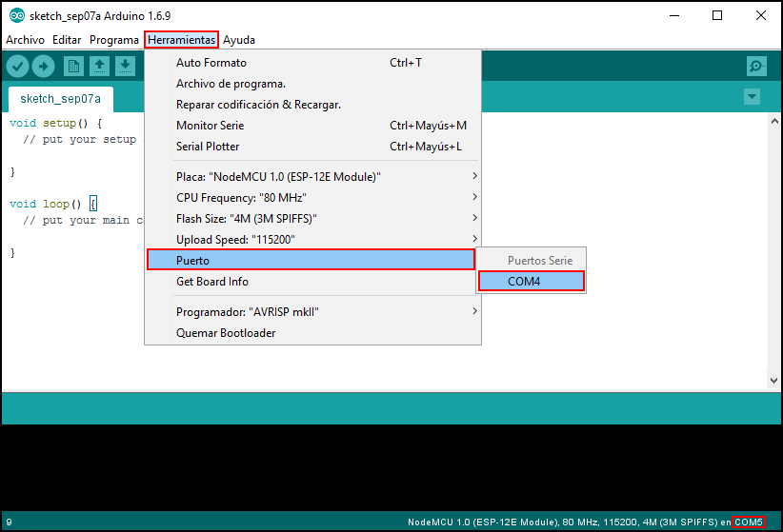This screenshot has height=532, width=783.
Task: Click the black console output area
Action: pos(391,467)
